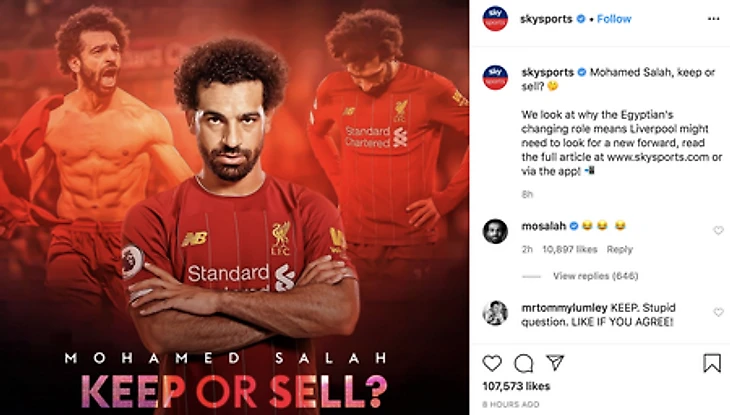Save post with the bookmark icon
Screen dimensions: 730x415
tap(712, 363)
